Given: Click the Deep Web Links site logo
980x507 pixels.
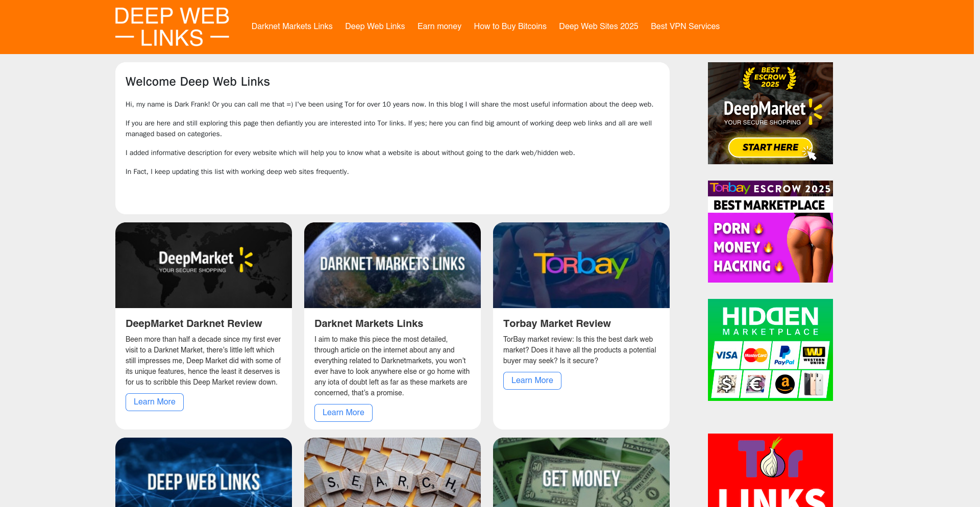Looking at the screenshot, I should click(x=172, y=27).
